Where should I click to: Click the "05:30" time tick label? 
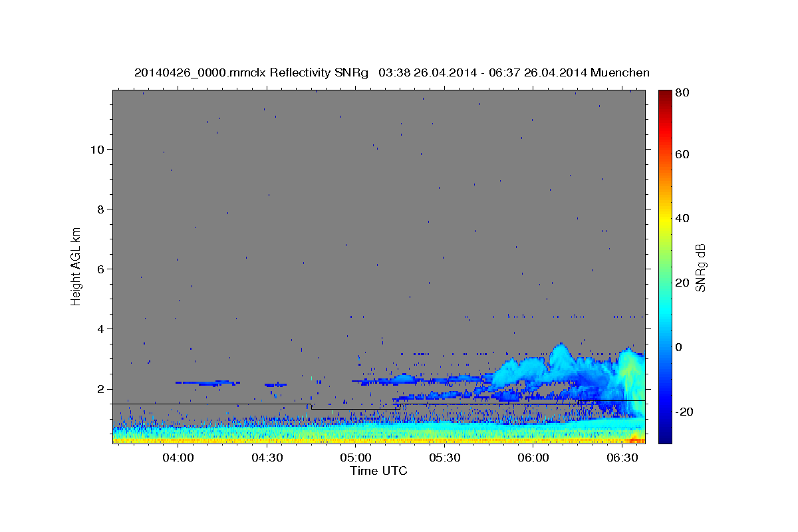(x=445, y=458)
